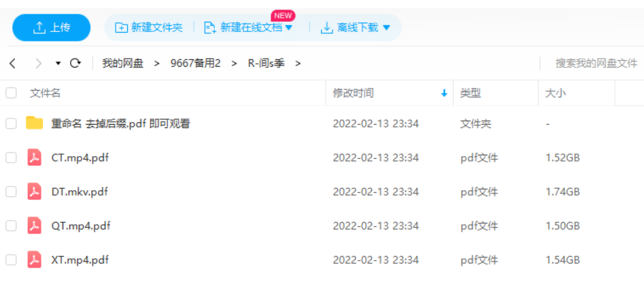Click the CT.mp4.pdf file icon
644x282 pixels.
[x=34, y=157]
